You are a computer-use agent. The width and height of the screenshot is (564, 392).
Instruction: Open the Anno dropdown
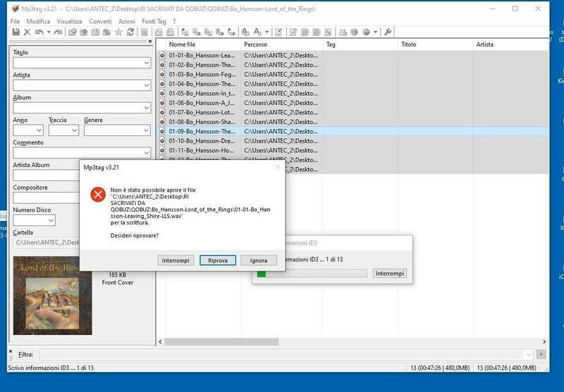click(39, 130)
